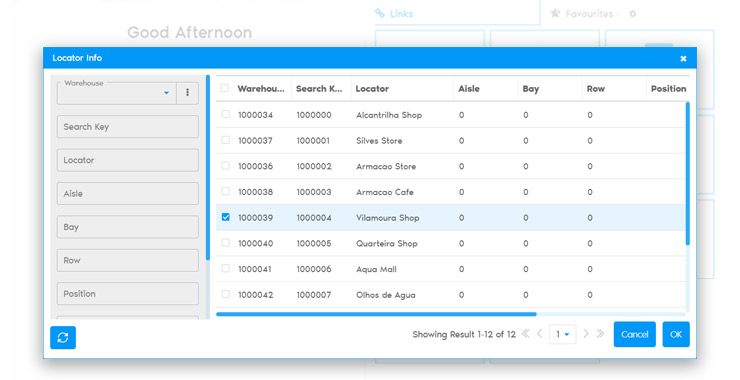Go to the previous results page
The image size is (740, 380).
[x=539, y=334]
